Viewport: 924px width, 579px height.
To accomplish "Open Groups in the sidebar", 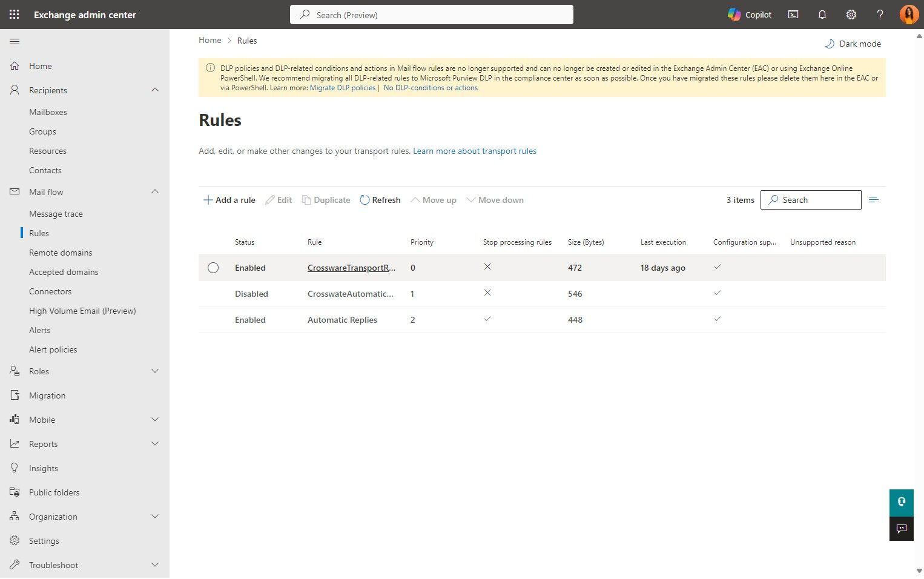I will coord(42,131).
